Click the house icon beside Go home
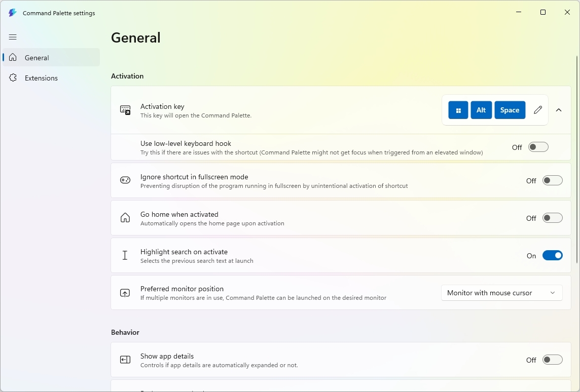The height and width of the screenshot is (392, 580). pos(125,218)
